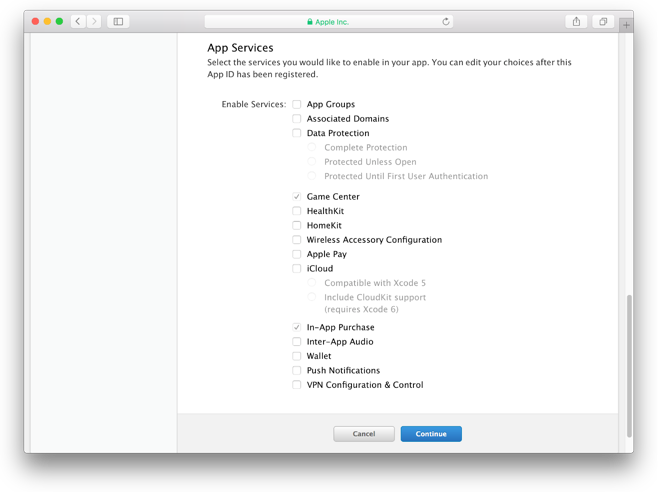Choose Protected Unless Open option
The image size is (658, 492).
[312, 161]
